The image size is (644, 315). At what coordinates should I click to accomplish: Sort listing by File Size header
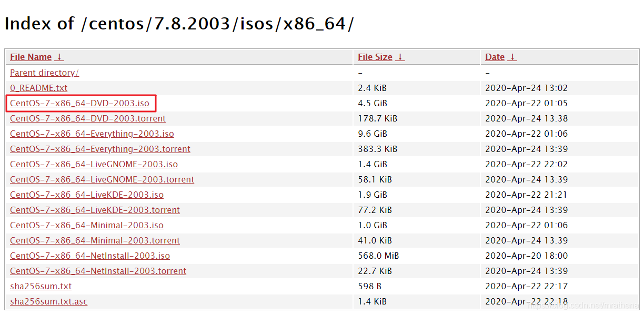point(375,57)
